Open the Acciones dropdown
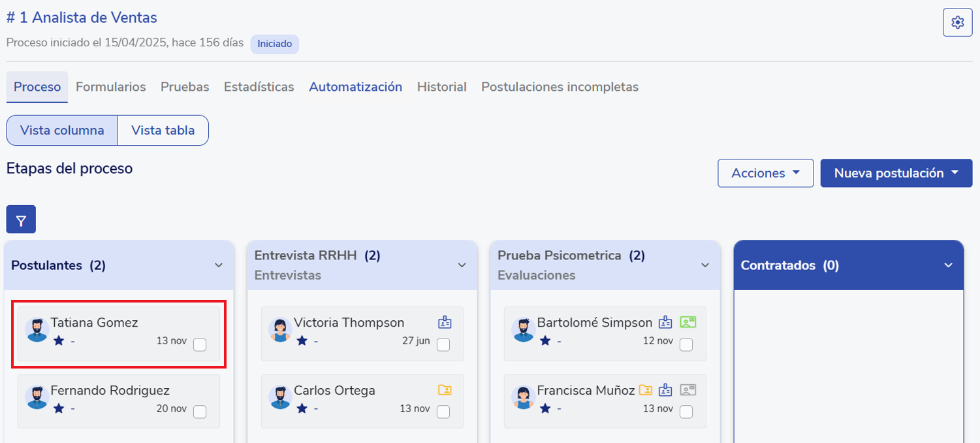The image size is (980, 443). tap(765, 173)
